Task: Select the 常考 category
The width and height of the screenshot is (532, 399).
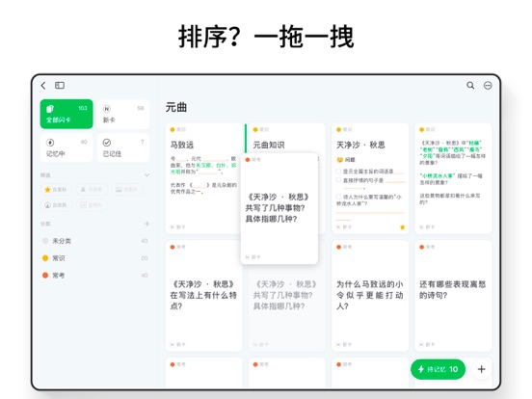Action: pyautogui.click(x=95, y=276)
